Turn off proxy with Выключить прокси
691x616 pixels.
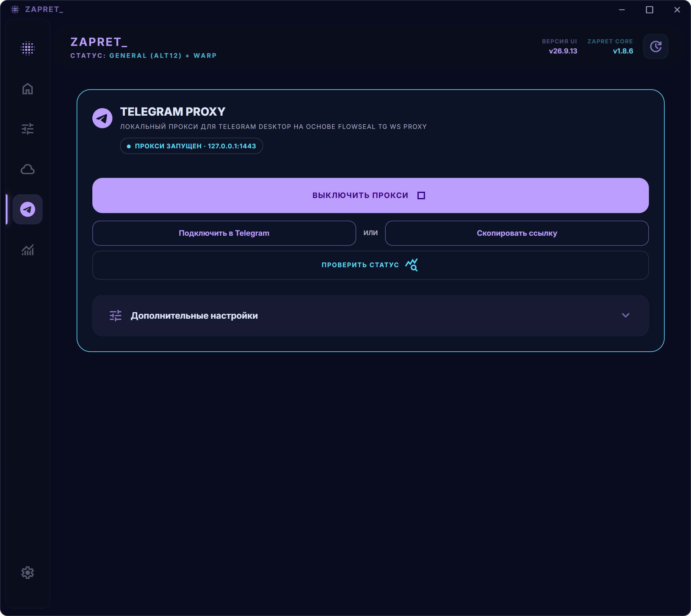(x=370, y=195)
